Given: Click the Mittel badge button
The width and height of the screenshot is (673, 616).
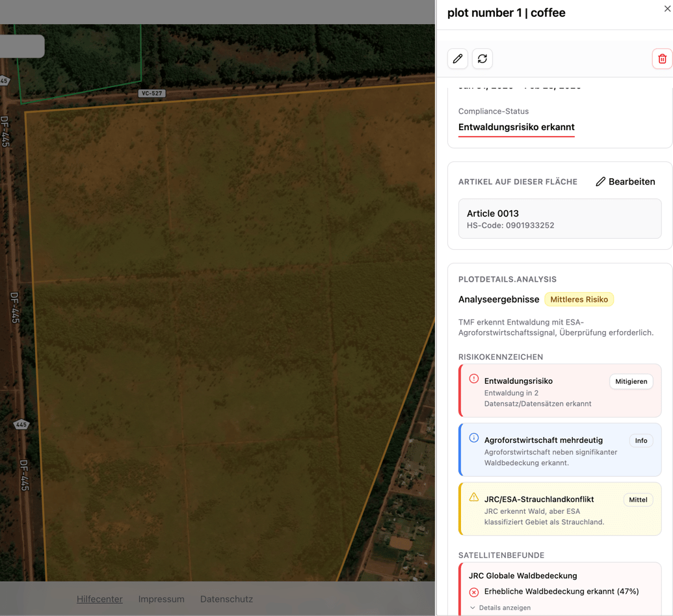Looking at the screenshot, I should click(x=638, y=500).
